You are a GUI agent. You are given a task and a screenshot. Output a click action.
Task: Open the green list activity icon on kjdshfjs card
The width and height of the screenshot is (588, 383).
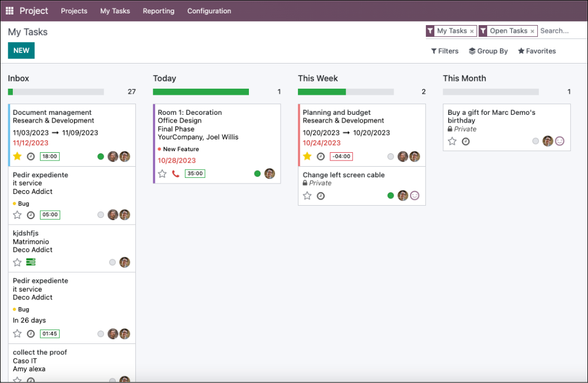pos(31,262)
